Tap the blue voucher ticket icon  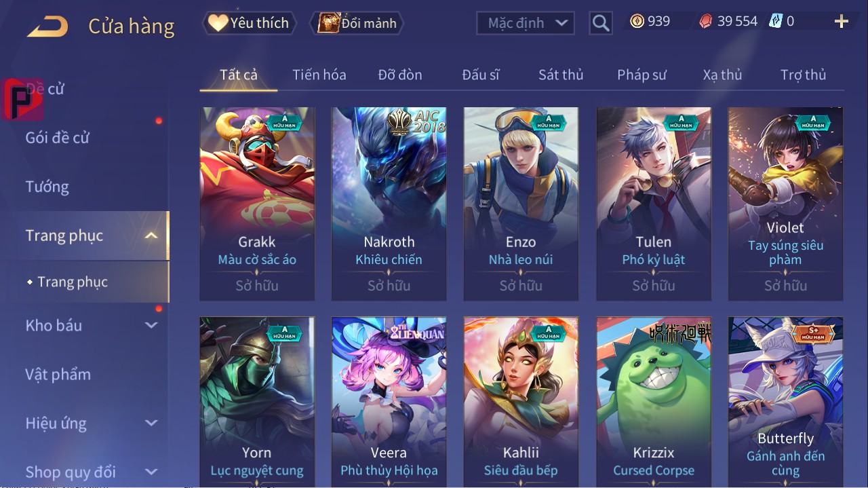775,21
